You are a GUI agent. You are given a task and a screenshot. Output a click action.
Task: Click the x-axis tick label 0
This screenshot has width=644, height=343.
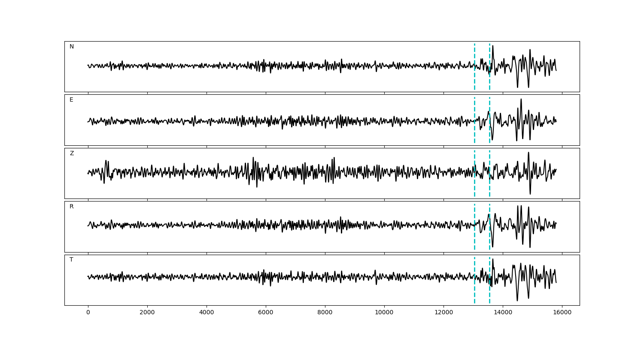click(88, 313)
